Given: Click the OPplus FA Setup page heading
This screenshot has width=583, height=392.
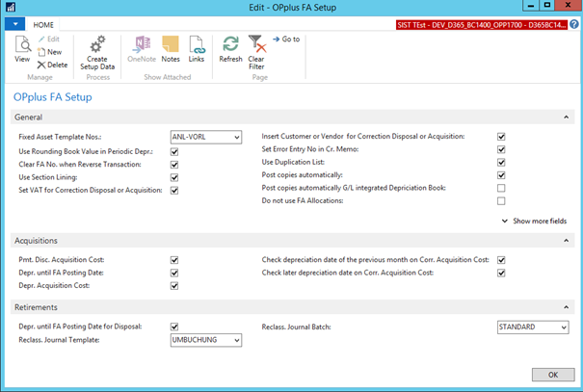Looking at the screenshot, I should (53, 97).
